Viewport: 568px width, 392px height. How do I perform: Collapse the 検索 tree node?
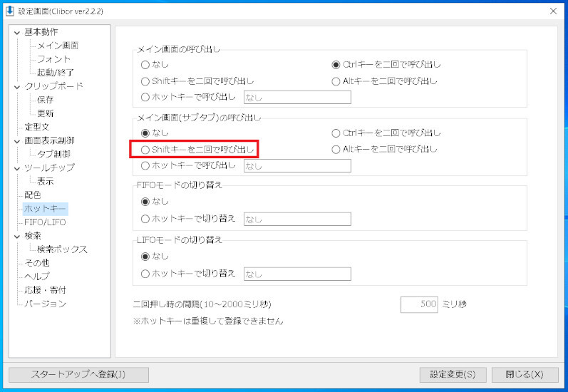[17, 236]
